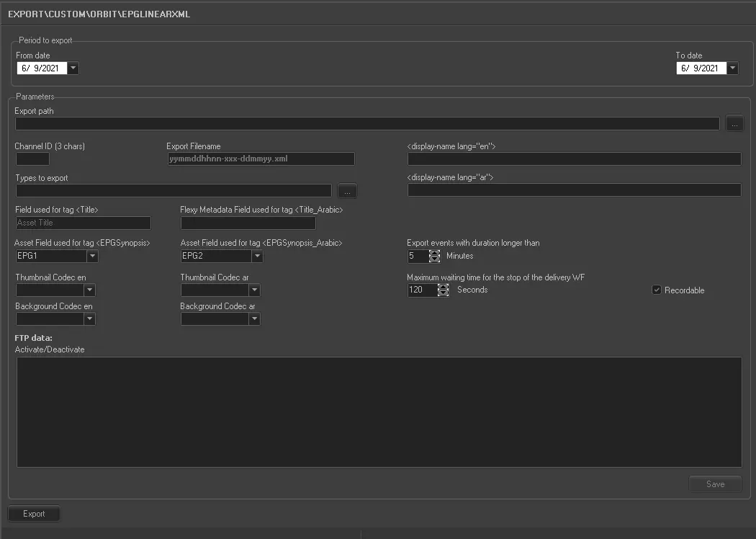Adjust the waiting time Seconds stepper
The width and height of the screenshot is (756, 539).
pos(443,290)
